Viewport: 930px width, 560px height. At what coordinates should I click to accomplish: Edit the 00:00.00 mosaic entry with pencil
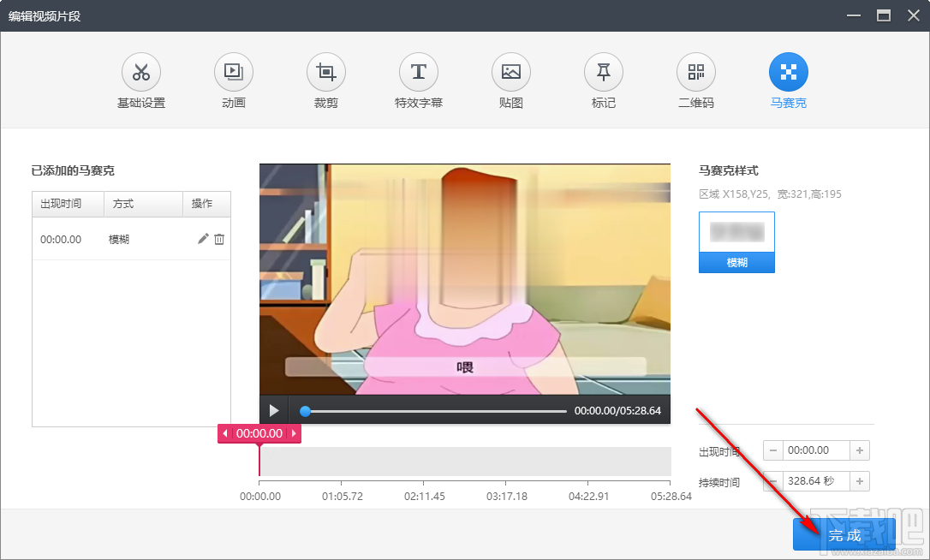[x=203, y=240]
